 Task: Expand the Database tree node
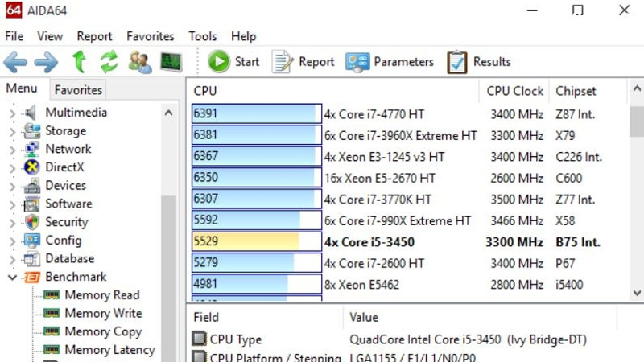point(12,259)
